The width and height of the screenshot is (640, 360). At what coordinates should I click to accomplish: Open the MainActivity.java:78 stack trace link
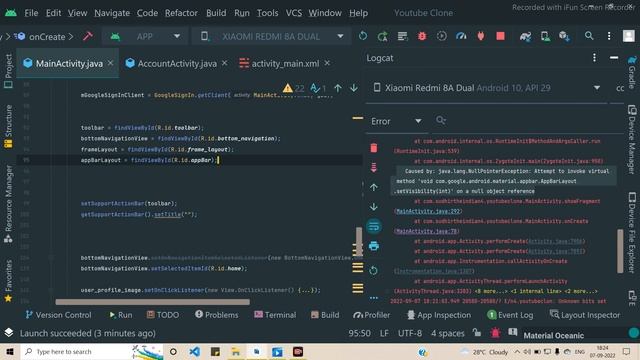pyautogui.click(x=427, y=231)
